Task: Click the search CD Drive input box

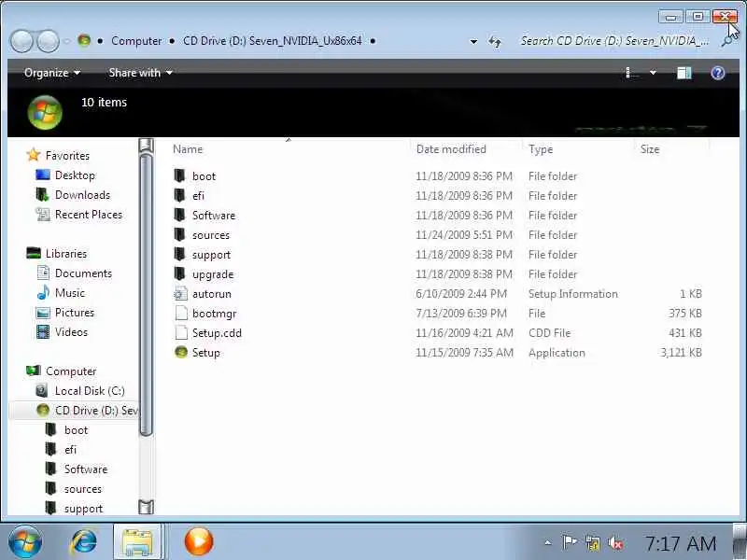Action: click(x=614, y=41)
